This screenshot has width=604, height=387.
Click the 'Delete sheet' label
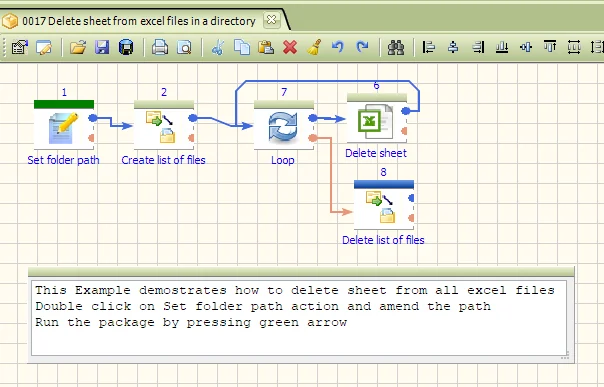point(376,153)
